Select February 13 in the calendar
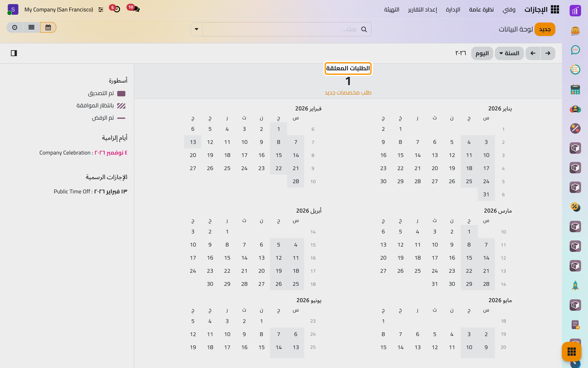The image size is (588, 368). pyautogui.click(x=193, y=142)
